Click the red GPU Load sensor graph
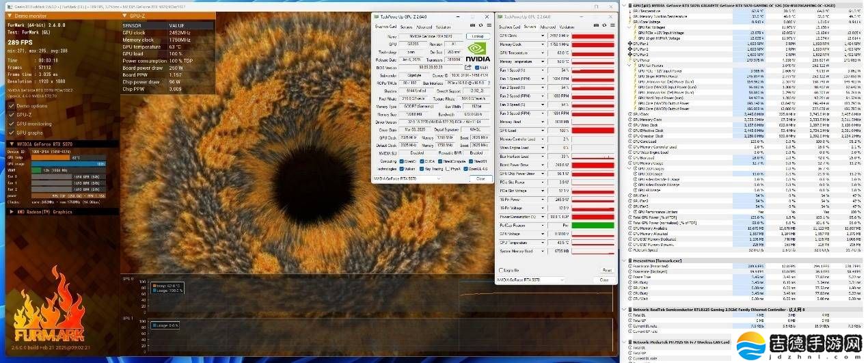 593,130
